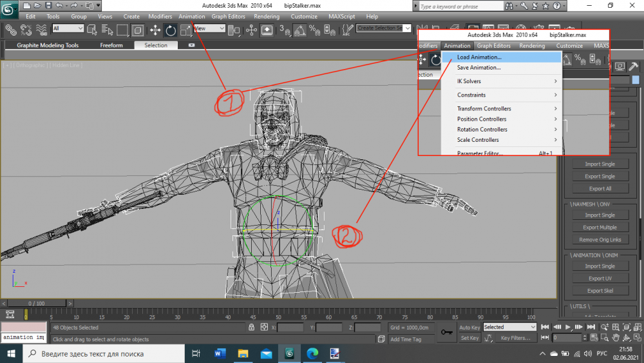Click the Export All button
The height and width of the screenshot is (363, 644).
600,189
